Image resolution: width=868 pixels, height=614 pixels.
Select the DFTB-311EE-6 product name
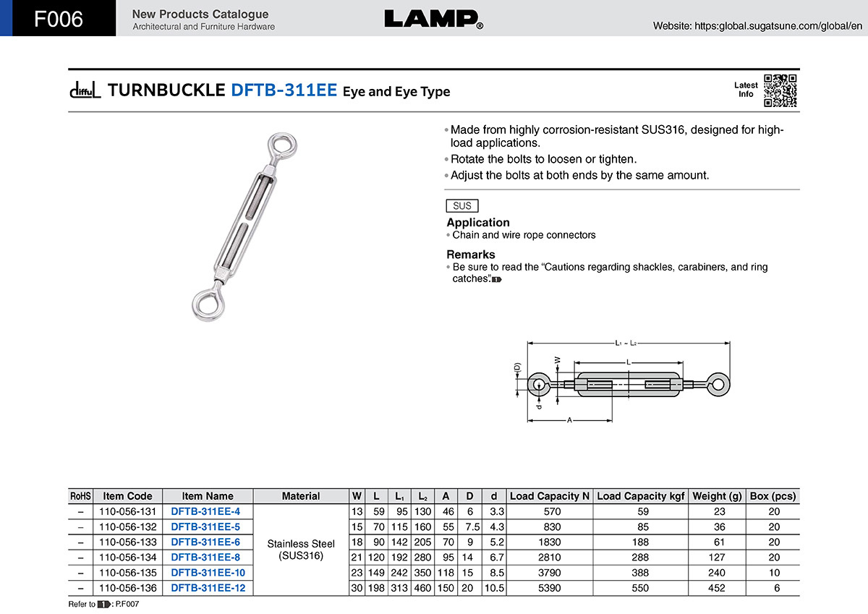(x=205, y=542)
